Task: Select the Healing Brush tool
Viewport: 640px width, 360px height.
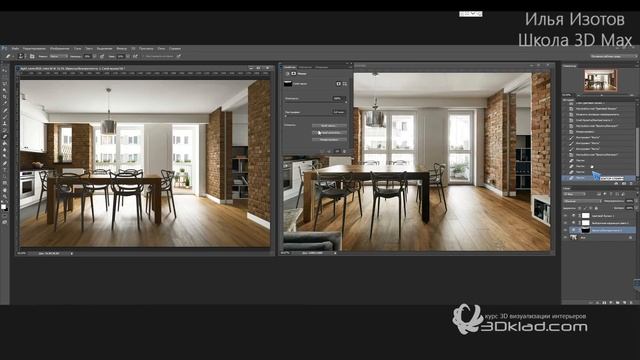Action: point(6,110)
